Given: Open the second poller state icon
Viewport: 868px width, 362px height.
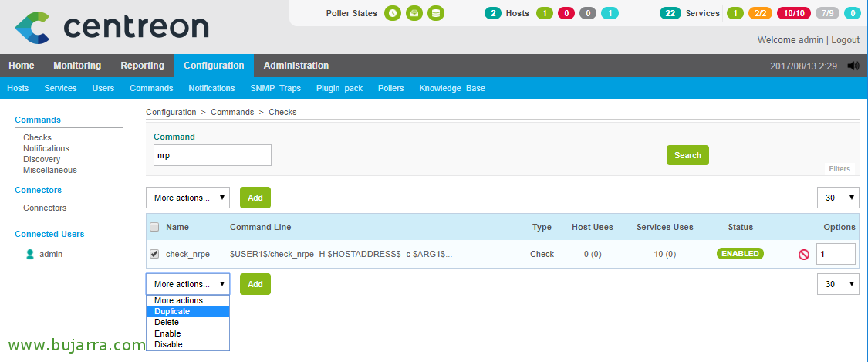Looking at the screenshot, I should (414, 13).
